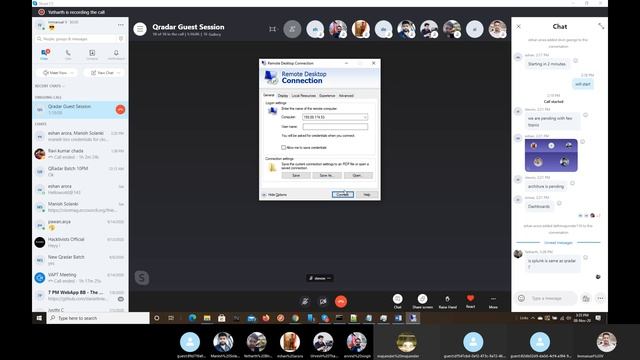Click the red end call button
The width and height of the screenshot is (640, 360).
(x=341, y=302)
